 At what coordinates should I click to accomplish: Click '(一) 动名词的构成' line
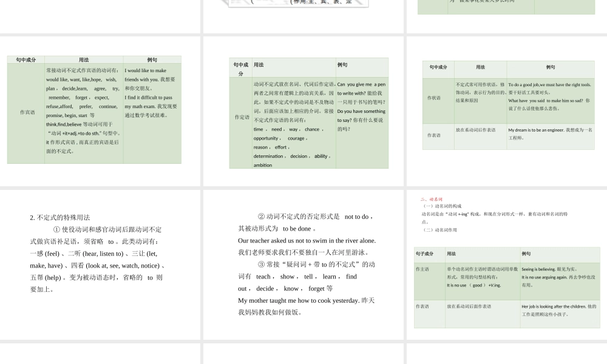click(442, 206)
